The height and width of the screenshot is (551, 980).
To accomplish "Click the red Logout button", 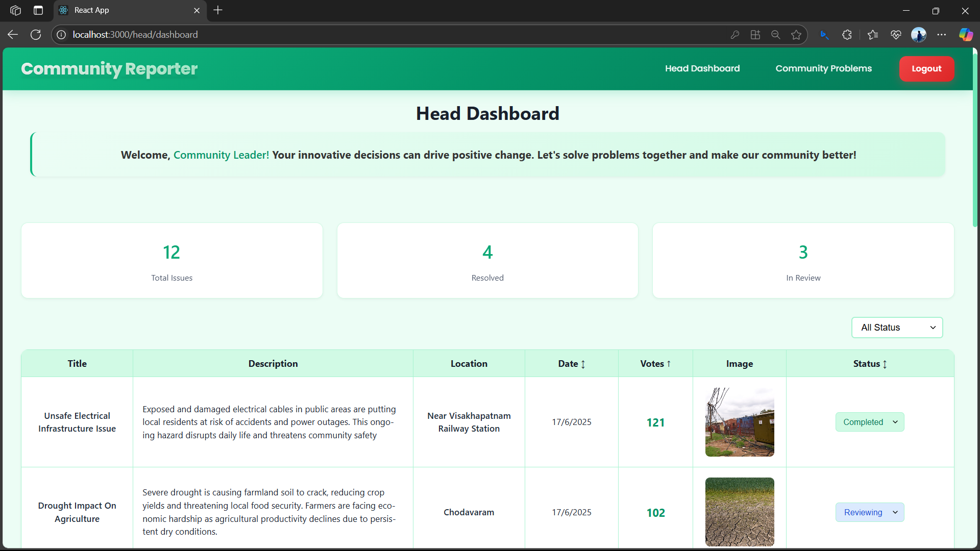I will (926, 69).
